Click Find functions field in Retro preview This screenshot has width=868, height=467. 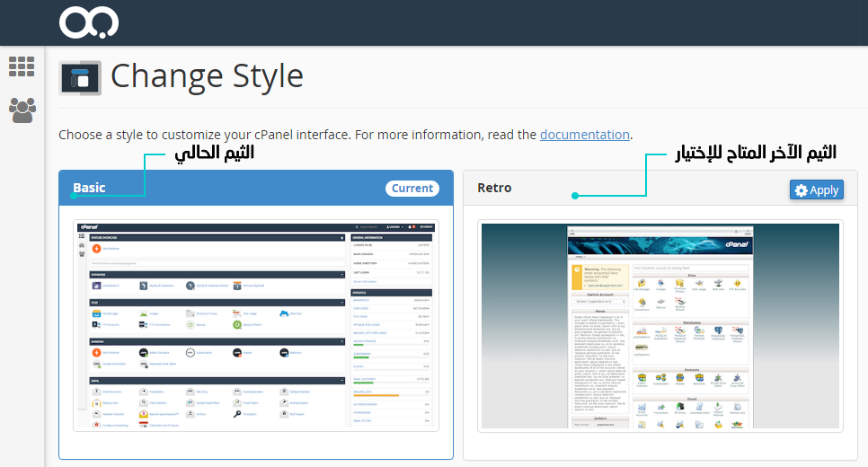[x=690, y=268]
